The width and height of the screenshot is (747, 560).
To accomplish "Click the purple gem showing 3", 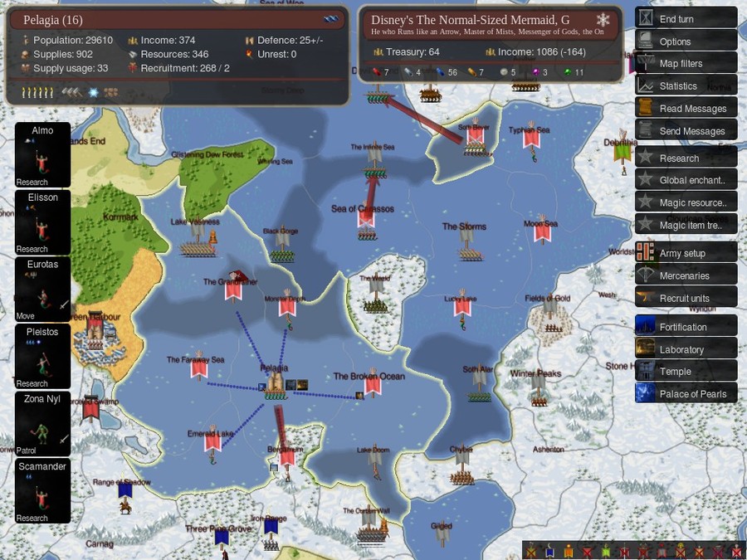I will 535,72.
